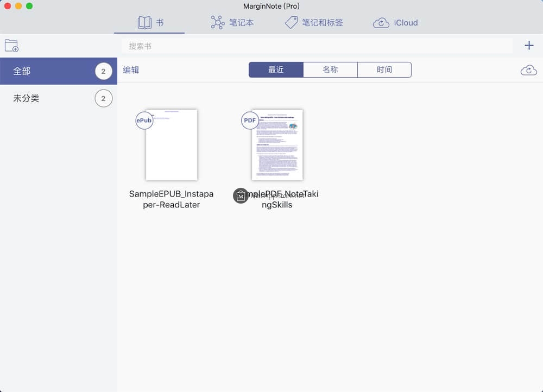Open the SampleEPUB book thumbnail
543x392 pixels.
[x=172, y=145]
